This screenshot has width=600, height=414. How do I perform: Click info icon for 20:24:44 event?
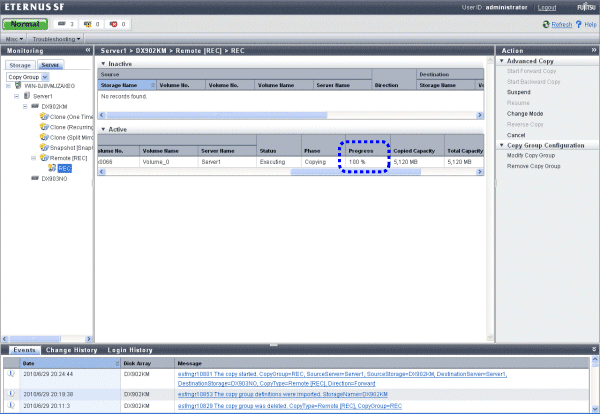tap(11, 373)
